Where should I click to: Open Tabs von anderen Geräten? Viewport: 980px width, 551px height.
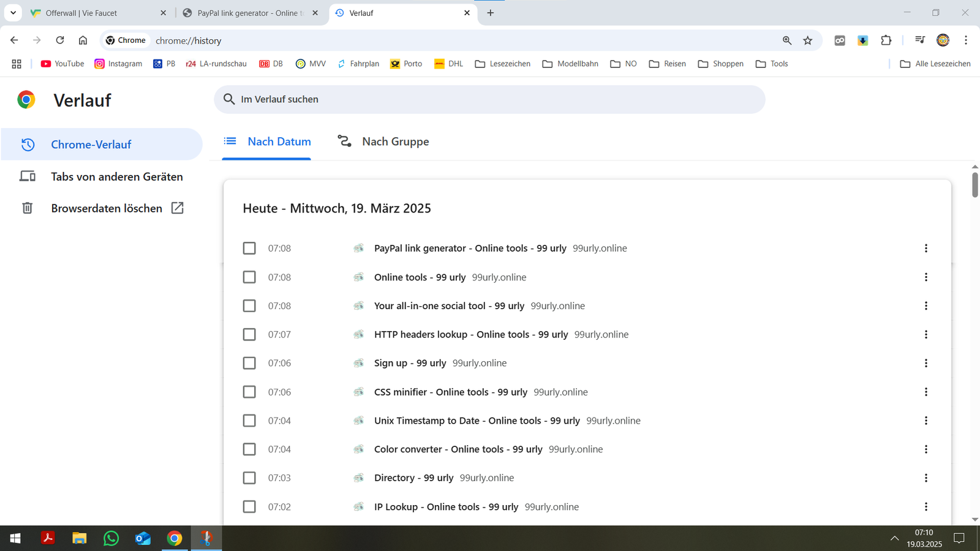pyautogui.click(x=102, y=176)
